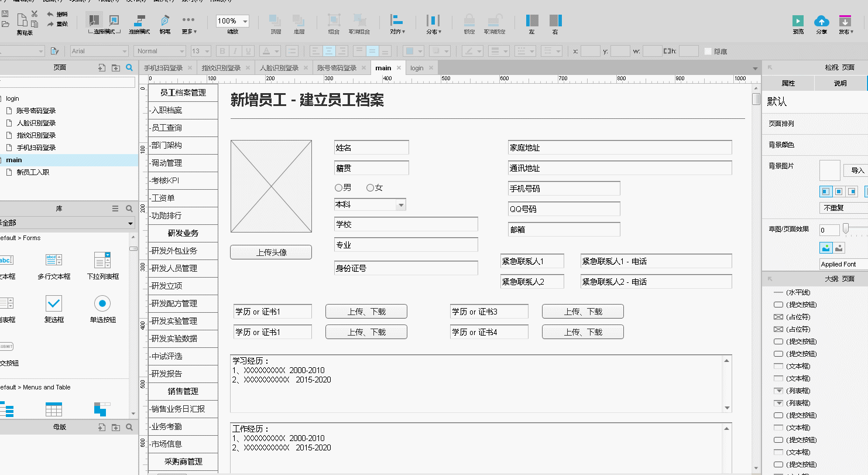Click the Group (组合) icon
The width and height of the screenshot is (868, 475).
(x=334, y=21)
